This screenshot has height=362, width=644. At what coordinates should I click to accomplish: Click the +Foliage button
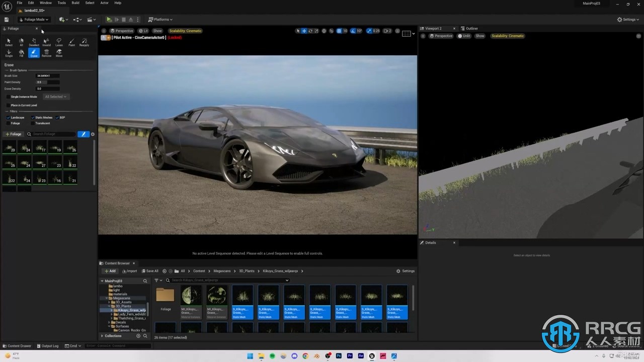tap(14, 134)
